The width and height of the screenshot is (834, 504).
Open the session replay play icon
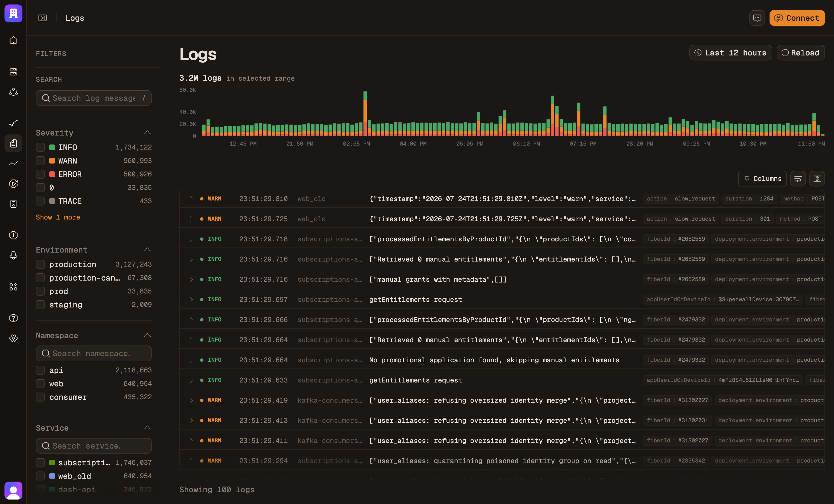pyautogui.click(x=13, y=184)
